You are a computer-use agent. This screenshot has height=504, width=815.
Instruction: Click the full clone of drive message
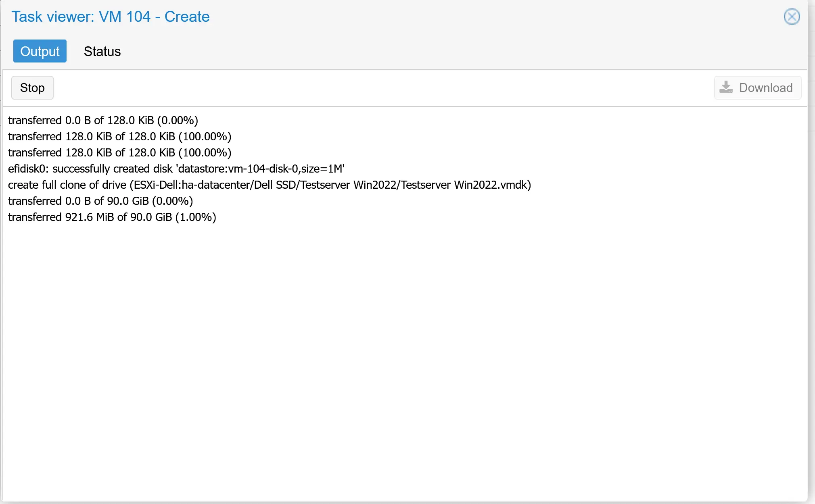[269, 185]
